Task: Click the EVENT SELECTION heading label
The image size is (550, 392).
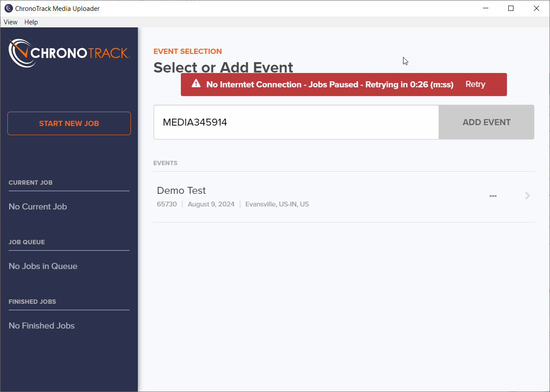Action: pyautogui.click(x=187, y=51)
